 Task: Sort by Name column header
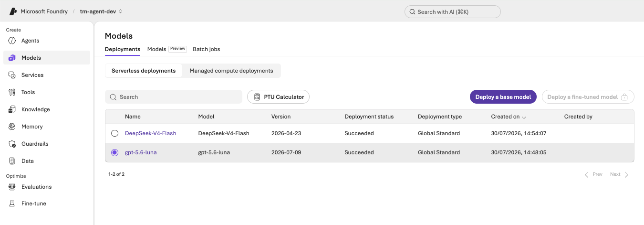coord(133,117)
